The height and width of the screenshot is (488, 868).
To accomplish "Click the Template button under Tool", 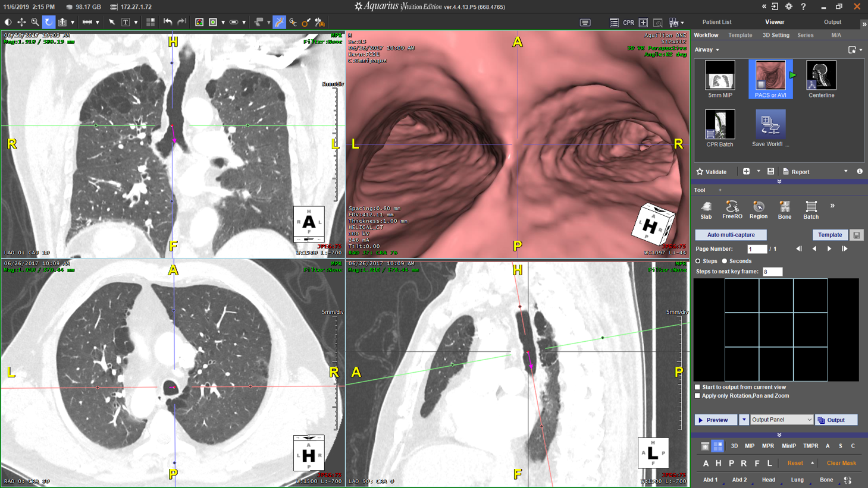I will 830,235.
